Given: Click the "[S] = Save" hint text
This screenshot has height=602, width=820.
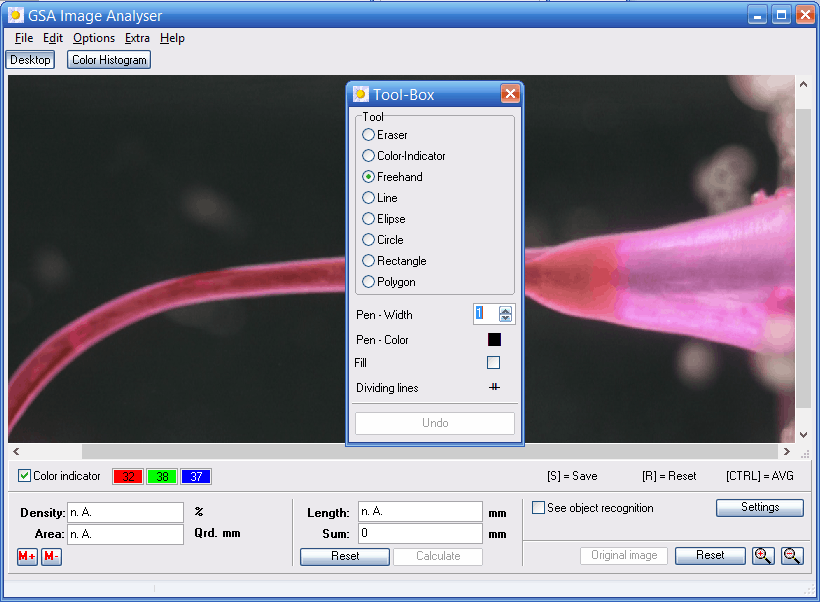Looking at the screenshot, I should [x=572, y=476].
